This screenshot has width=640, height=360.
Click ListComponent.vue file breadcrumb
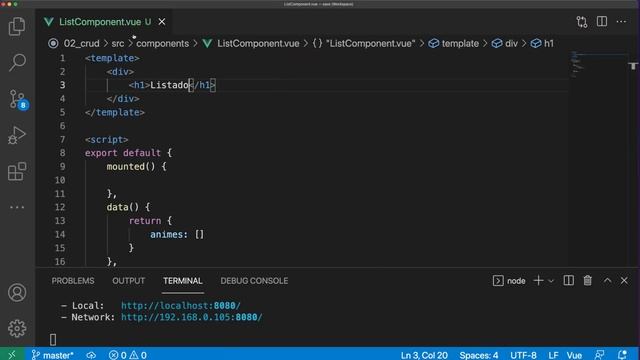pos(258,43)
